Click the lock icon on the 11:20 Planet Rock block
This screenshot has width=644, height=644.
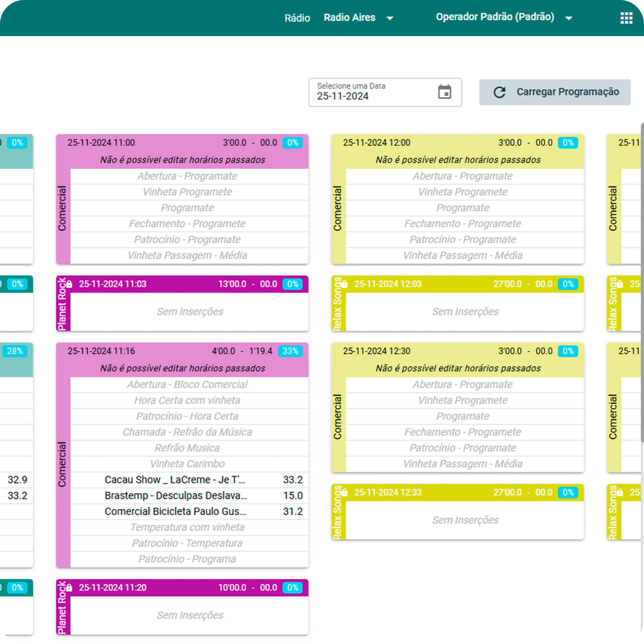coord(69,587)
